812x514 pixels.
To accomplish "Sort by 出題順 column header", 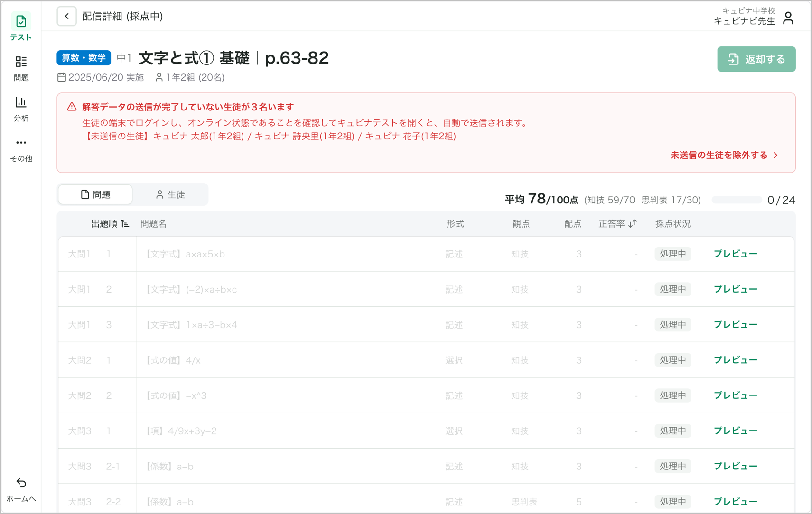I will (x=110, y=224).
